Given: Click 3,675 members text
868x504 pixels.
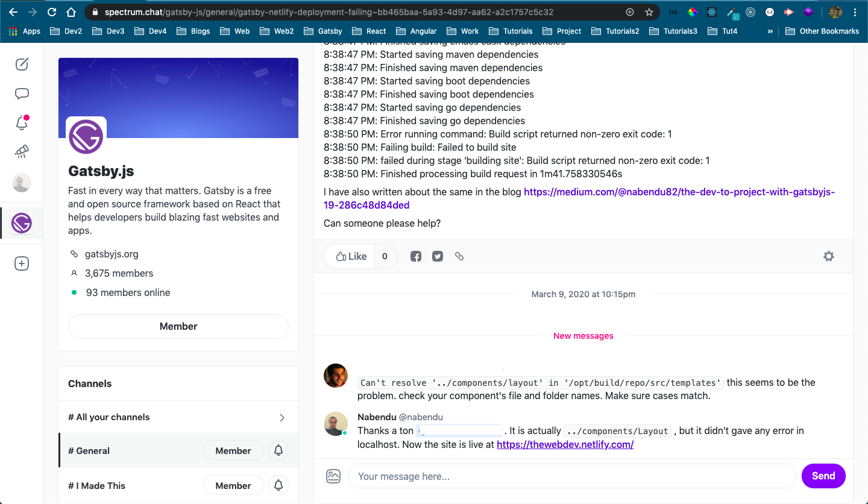Looking at the screenshot, I should 119,273.
